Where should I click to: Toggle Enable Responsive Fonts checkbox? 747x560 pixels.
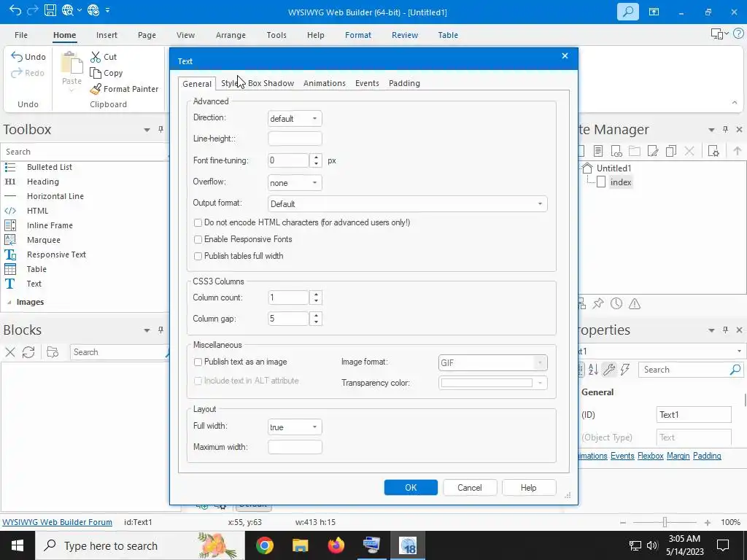198,239
